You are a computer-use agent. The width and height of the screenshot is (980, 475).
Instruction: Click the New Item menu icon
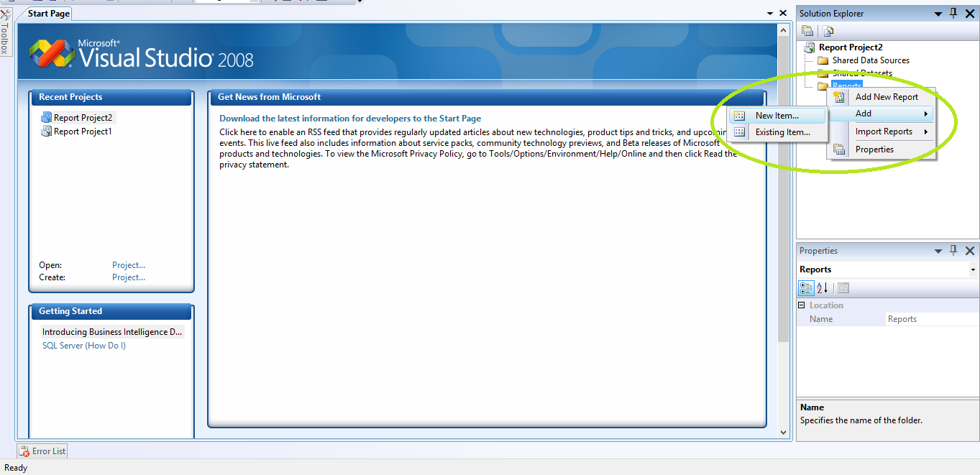tap(739, 116)
